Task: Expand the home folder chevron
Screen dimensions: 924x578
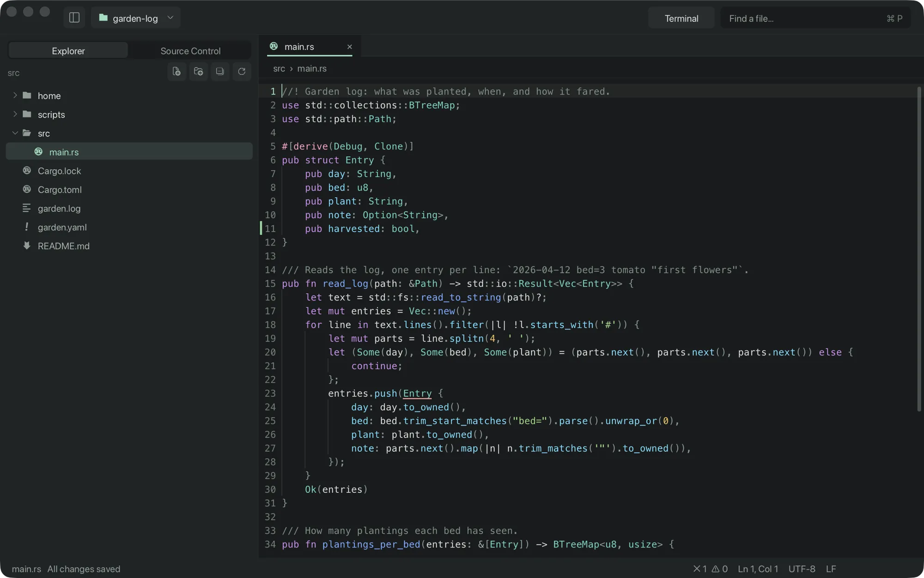Action: (x=15, y=95)
